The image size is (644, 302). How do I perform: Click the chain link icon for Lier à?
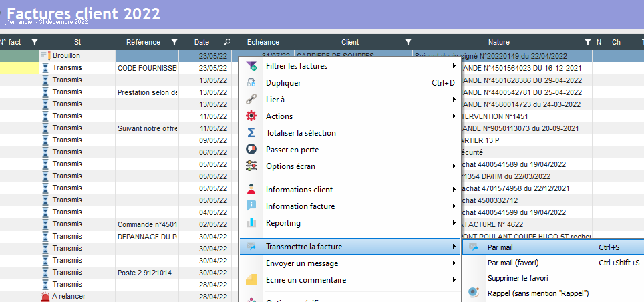tap(251, 100)
